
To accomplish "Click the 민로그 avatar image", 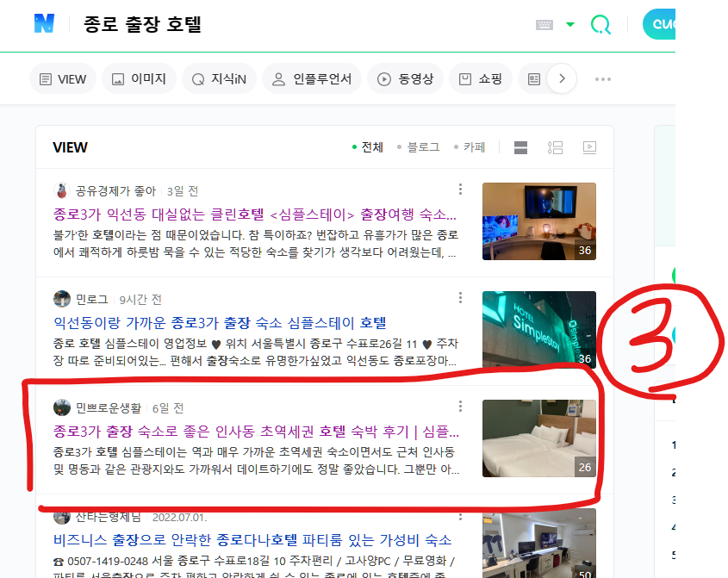I will 62,300.
